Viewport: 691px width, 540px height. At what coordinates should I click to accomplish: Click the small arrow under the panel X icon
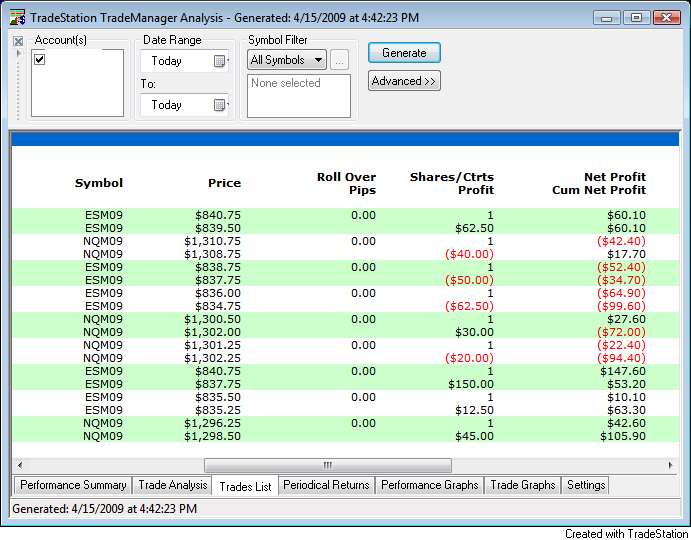click(19, 53)
